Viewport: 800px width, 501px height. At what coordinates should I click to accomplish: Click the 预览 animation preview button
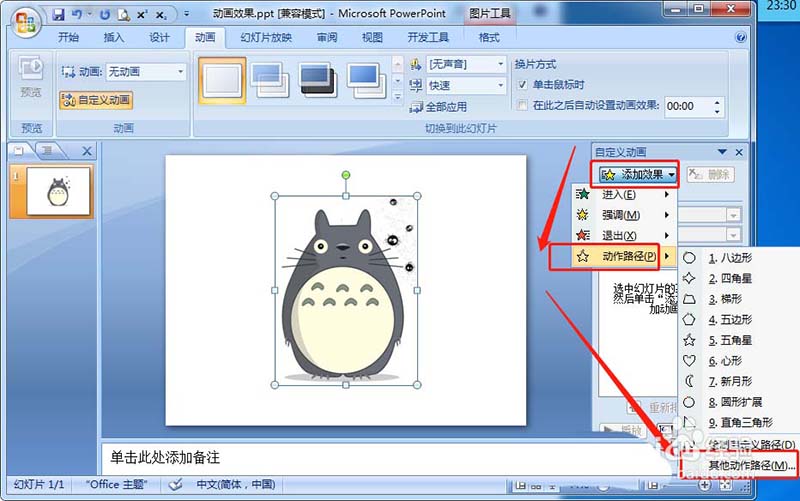coord(31,77)
